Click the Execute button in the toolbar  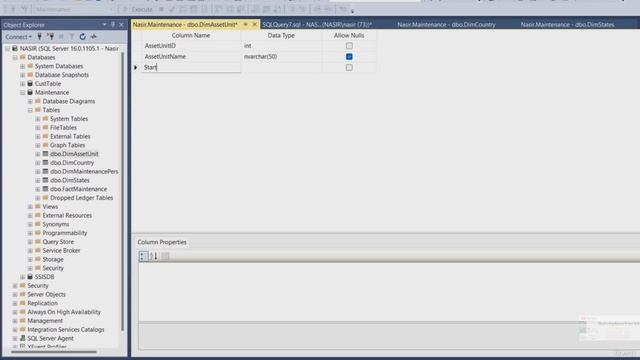click(x=139, y=9)
